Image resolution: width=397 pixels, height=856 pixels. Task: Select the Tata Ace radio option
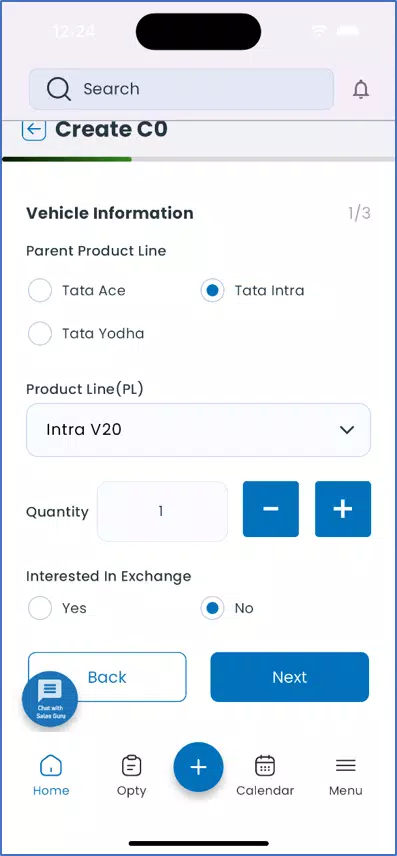pos(40,290)
